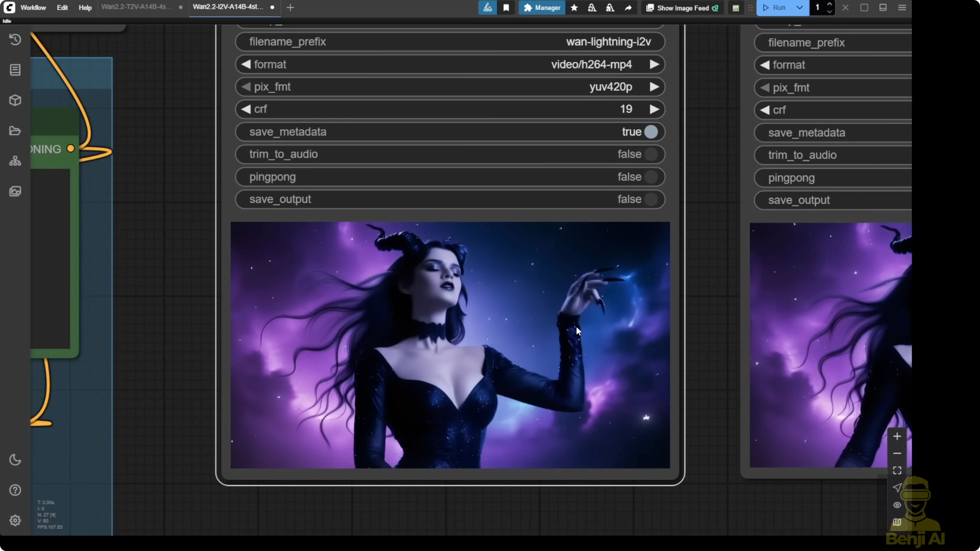This screenshot has width=980, height=551.
Task: Enable the pingpong toggle
Action: pyautogui.click(x=651, y=177)
